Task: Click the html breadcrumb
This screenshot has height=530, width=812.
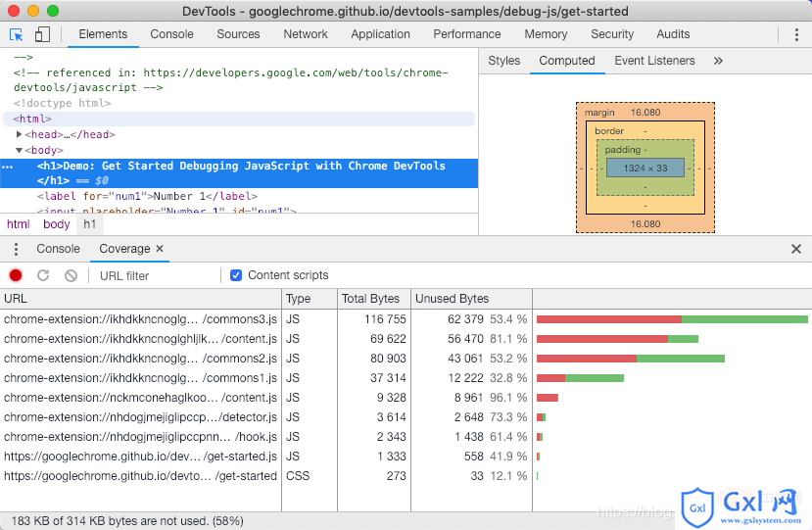Action: click(x=19, y=224)
